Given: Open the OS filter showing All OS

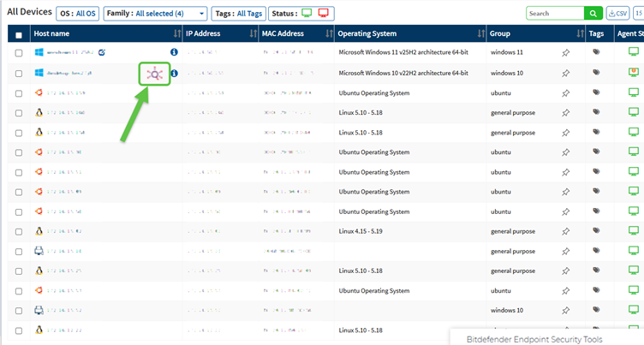Looking at the screenshot, I should (77, 14).
